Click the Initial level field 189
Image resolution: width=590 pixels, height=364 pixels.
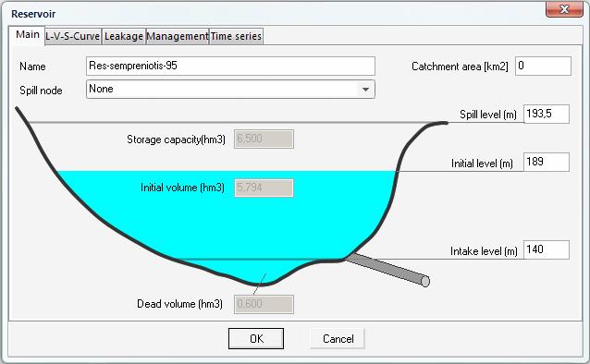[547, 162]
